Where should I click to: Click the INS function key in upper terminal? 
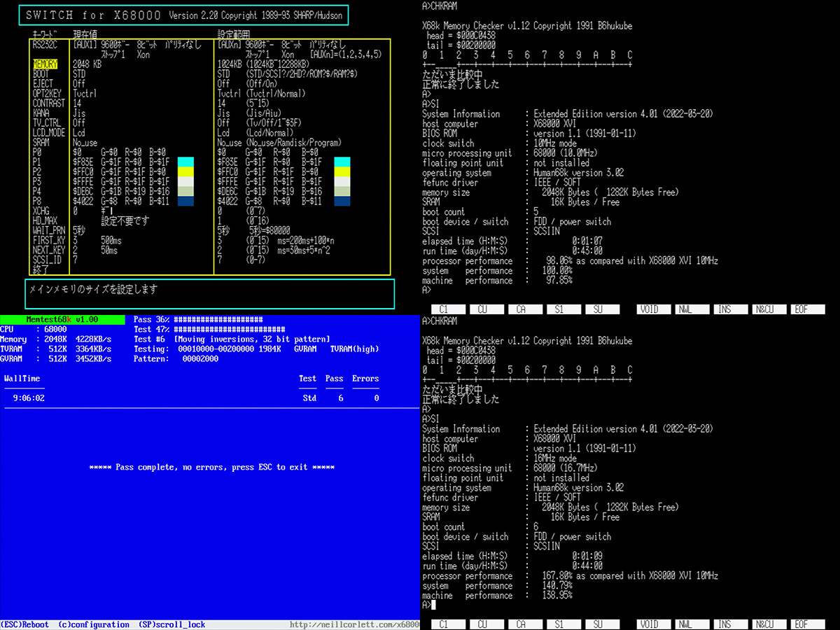coord(724,309)
